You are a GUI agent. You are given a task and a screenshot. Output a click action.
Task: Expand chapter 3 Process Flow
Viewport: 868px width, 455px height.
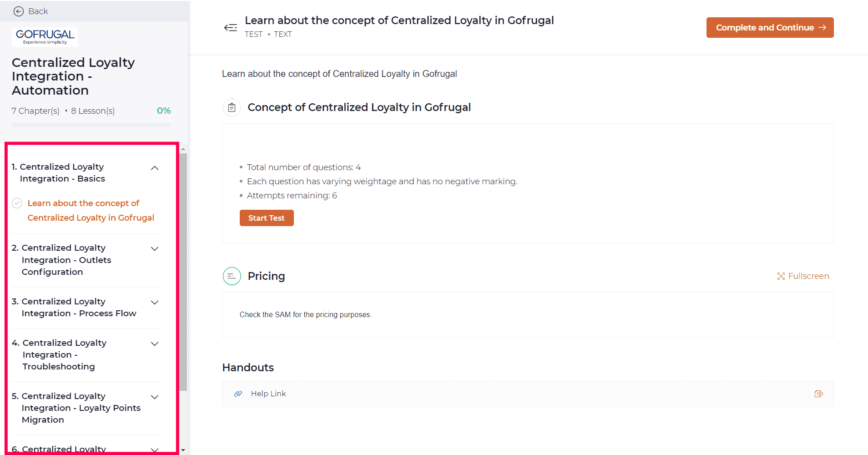point(155,303)
